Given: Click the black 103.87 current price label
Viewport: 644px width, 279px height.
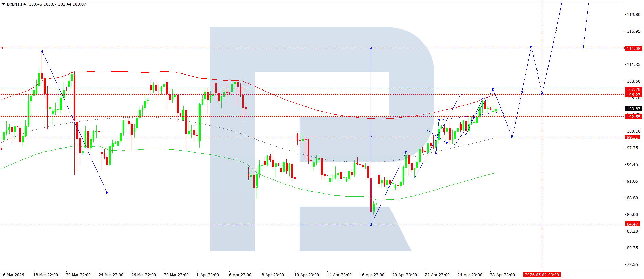Looking at the screenshot, I should coord(633,109).
